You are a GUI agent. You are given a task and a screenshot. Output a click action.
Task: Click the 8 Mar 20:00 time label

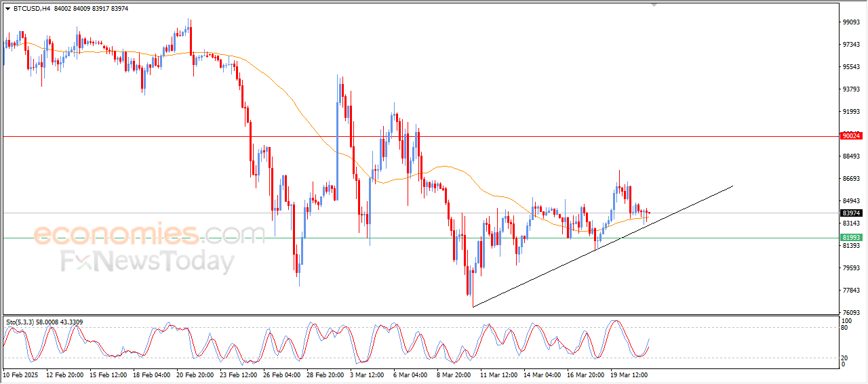tap(454, 374)
